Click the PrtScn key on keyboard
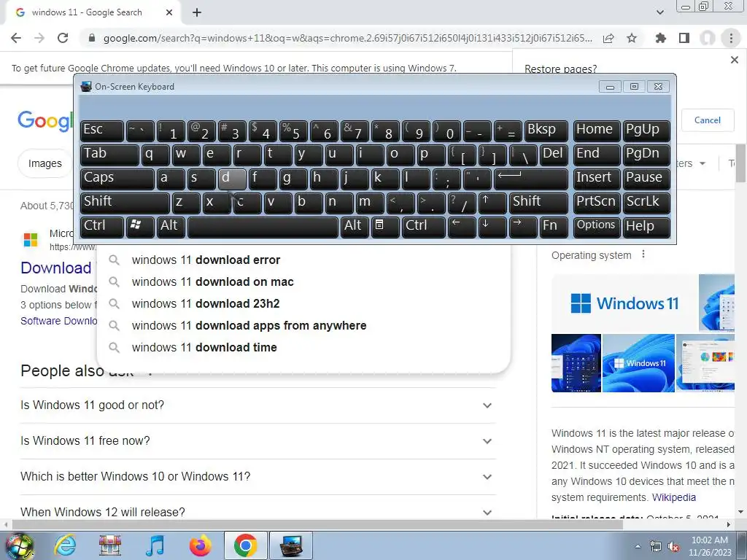747x560 pixels. pos(597,203)
